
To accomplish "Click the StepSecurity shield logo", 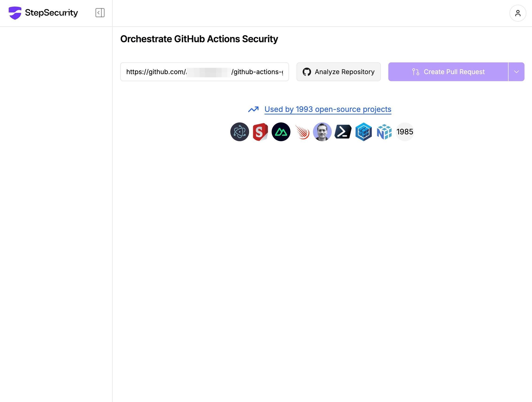I will [15, 13].
